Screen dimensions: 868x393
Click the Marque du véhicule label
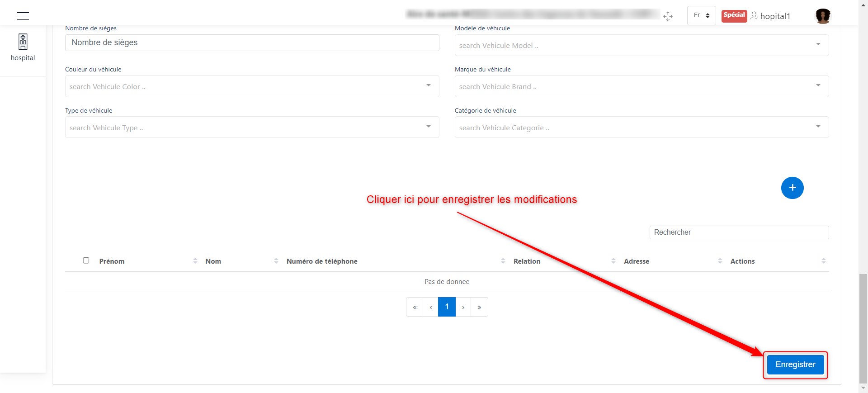[482, 69]
